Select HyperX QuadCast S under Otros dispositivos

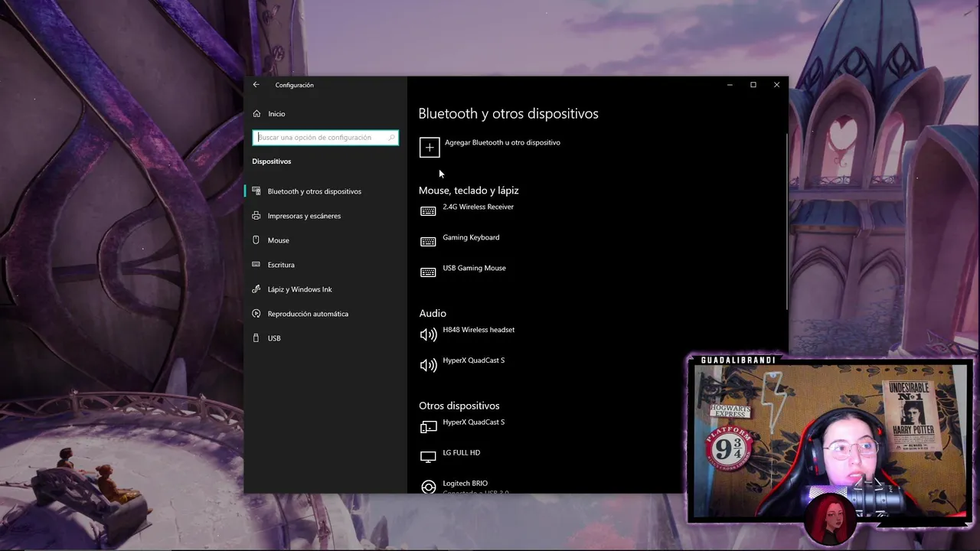(x=473, y=422)
